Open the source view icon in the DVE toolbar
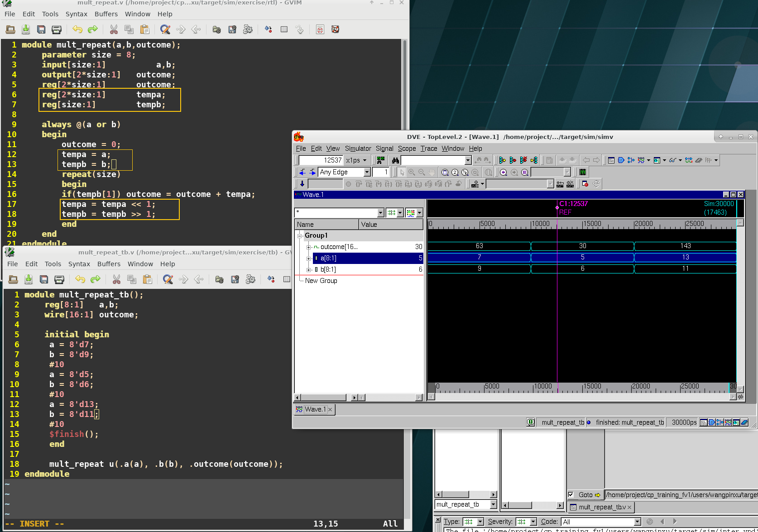 tap(611, 160)
